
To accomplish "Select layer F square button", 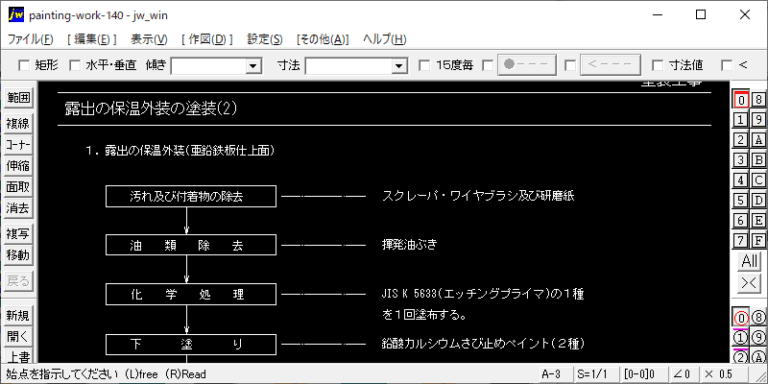I will pyautogui.click(x=758, y=240).
